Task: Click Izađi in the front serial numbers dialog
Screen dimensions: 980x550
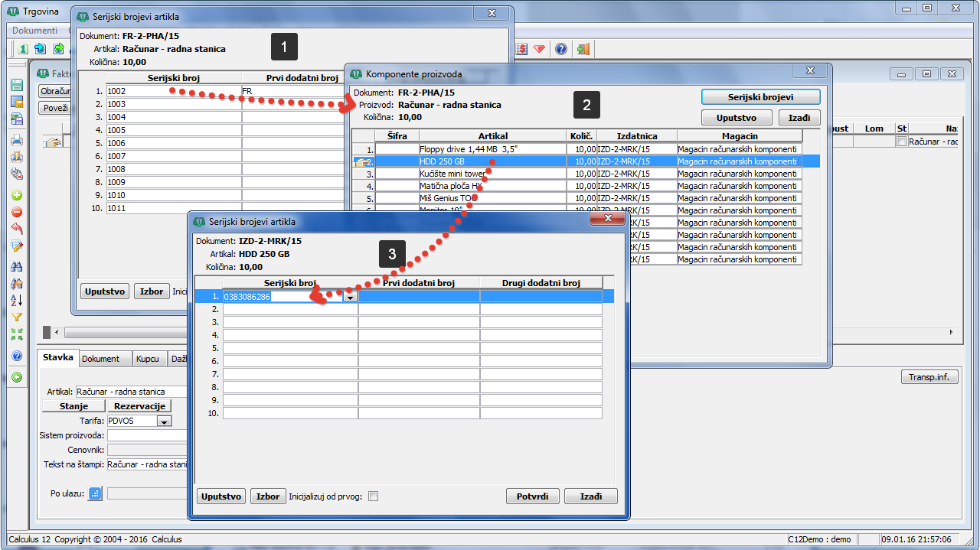Action: point(591,496)
